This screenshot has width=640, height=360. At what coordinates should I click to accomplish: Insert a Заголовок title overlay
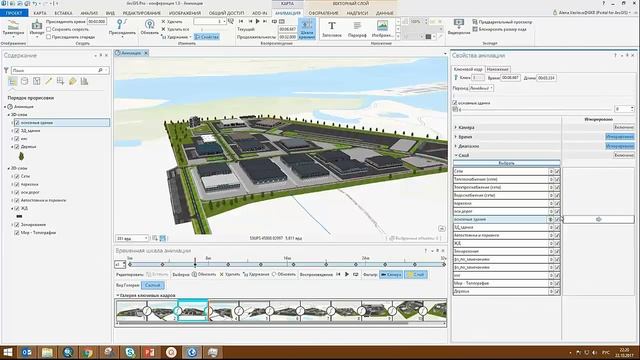pyautogui.click(x=331, y=29)
